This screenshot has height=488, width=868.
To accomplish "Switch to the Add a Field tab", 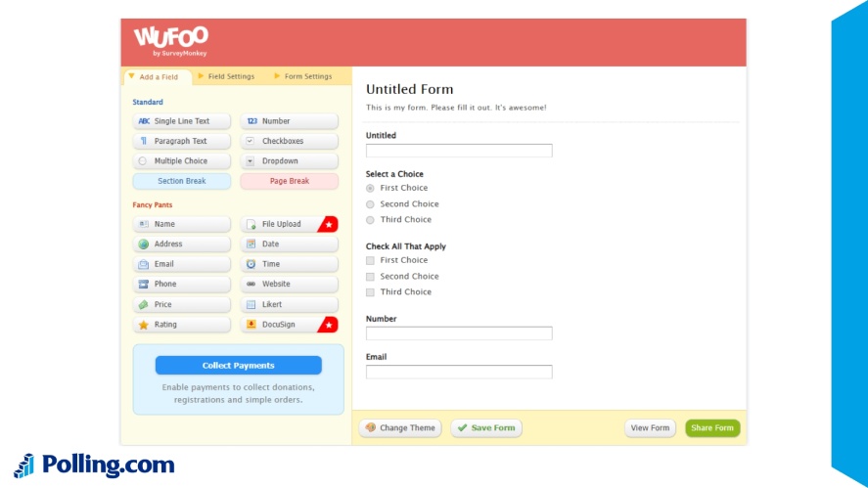I will [158, 77].
